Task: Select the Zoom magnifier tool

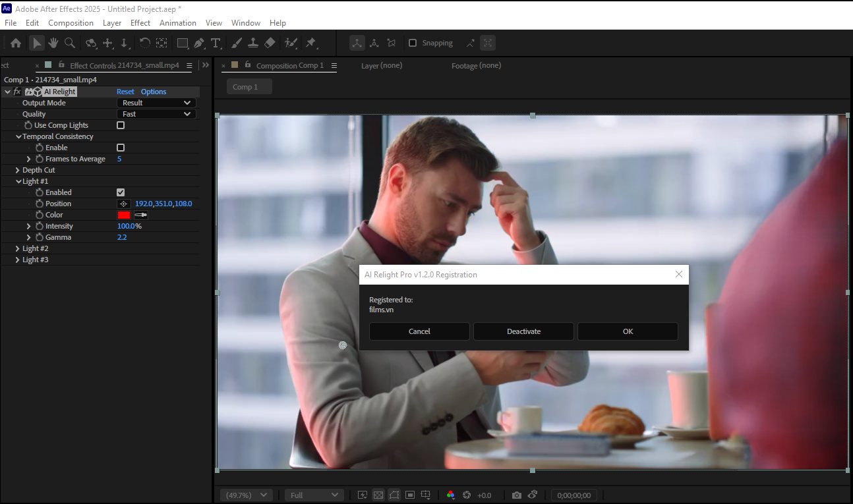Action: click(70, 43)
